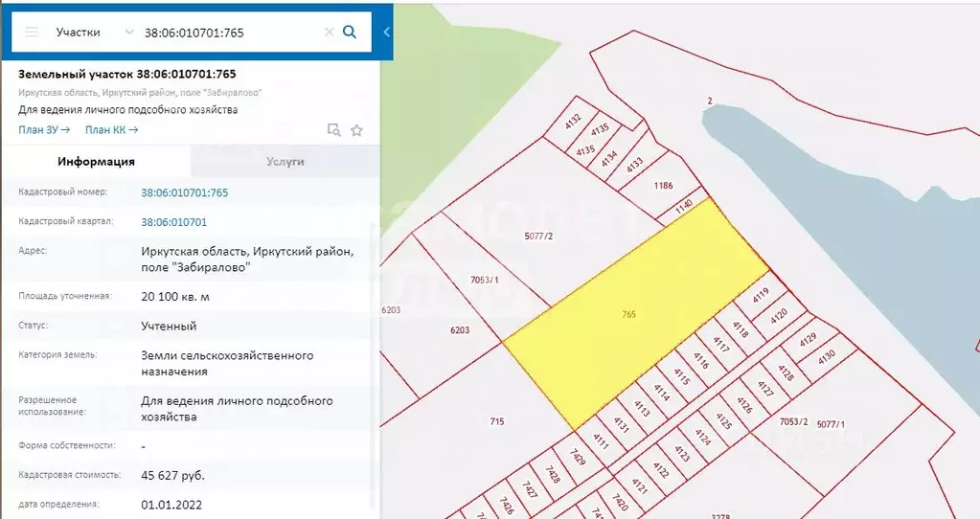Select parcel 4124 on the map
The height and width of the screenshot is (519, 980).
702,436
